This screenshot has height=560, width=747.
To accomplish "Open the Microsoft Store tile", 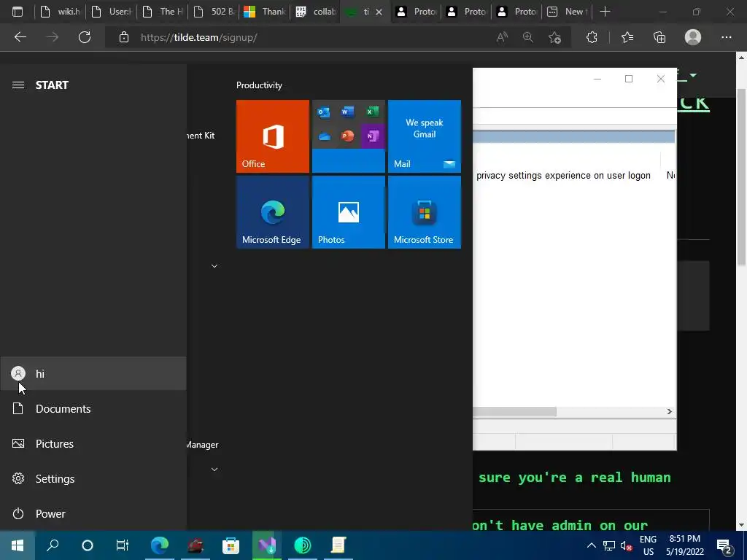I will [x=425, y=212].
